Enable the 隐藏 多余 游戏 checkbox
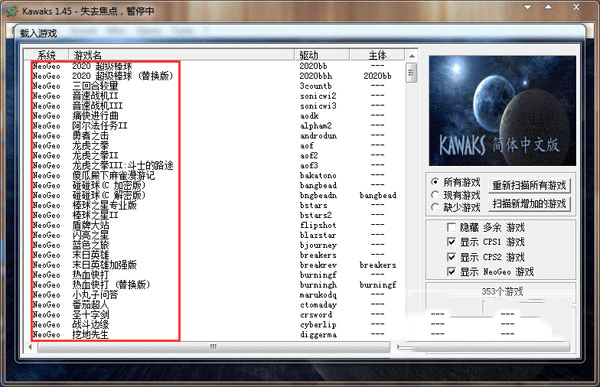600x387 pixels. click(x=451, y=227)
